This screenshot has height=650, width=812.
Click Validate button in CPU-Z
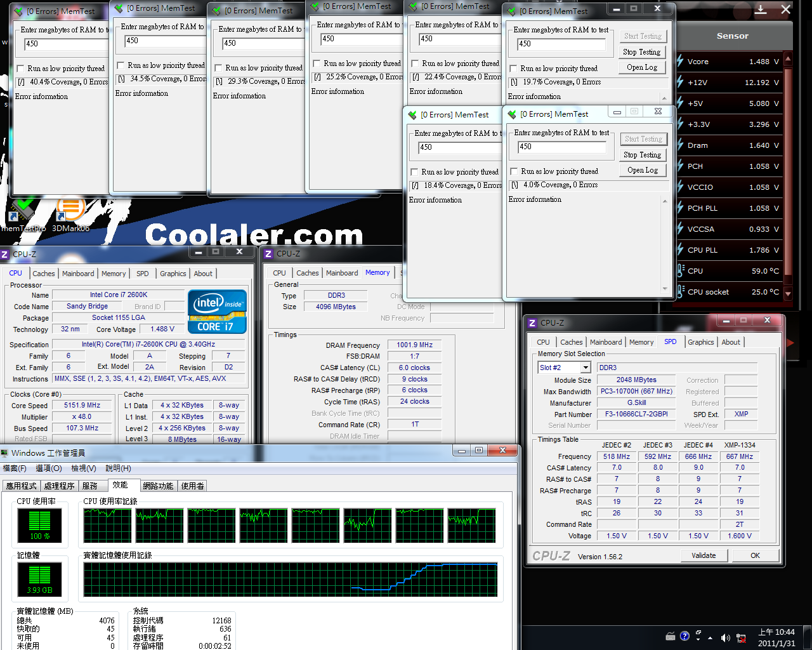click(x=704, y=555)
